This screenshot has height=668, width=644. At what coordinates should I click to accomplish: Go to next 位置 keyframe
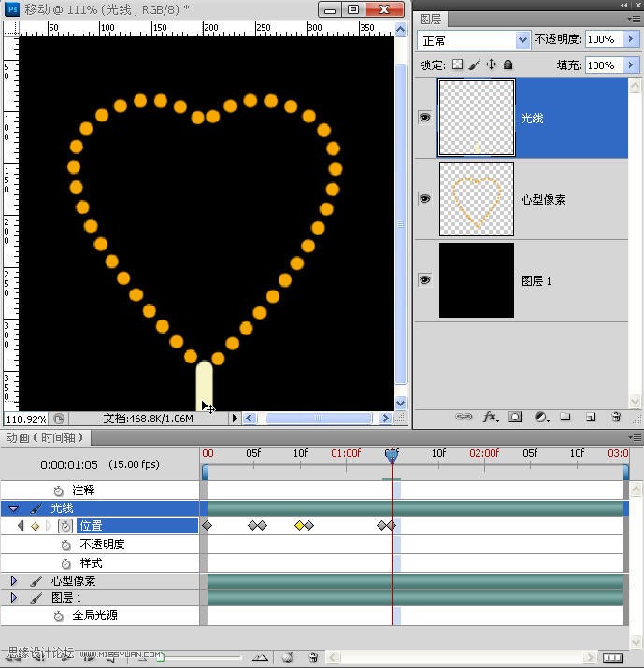[x=49, y=526]
